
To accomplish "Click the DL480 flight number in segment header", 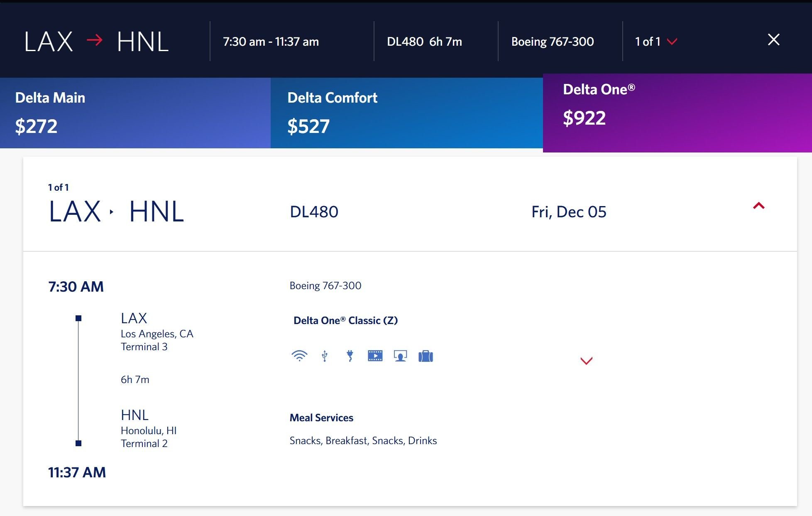I will 314,212.
